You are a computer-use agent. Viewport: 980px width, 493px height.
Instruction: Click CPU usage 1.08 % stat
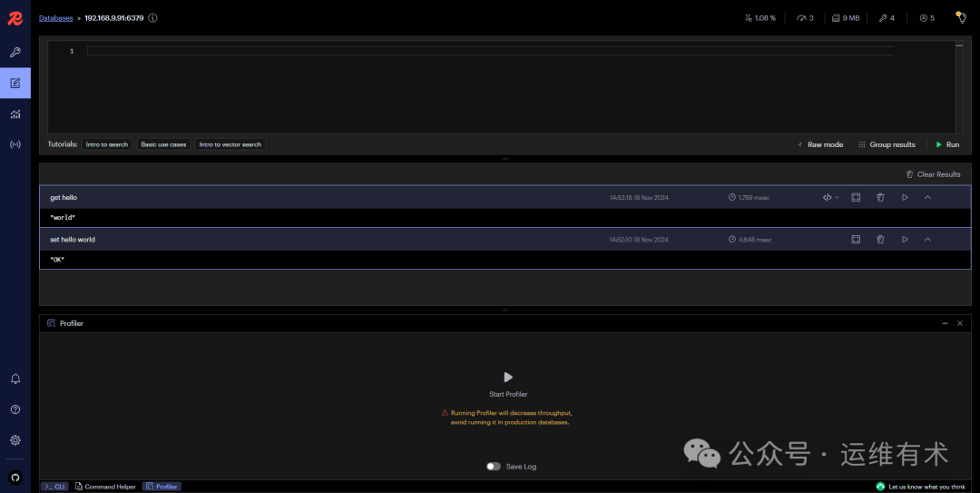760,18
